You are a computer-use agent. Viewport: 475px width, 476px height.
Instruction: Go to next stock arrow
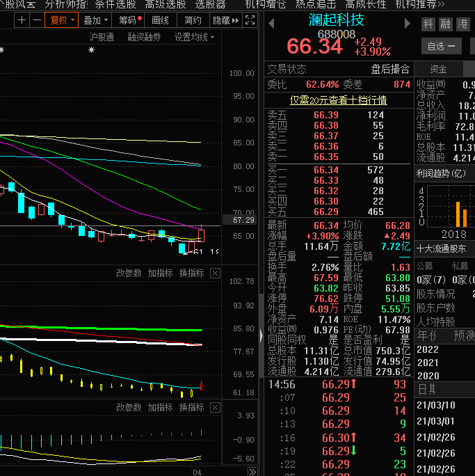click(x=408, y=23)
